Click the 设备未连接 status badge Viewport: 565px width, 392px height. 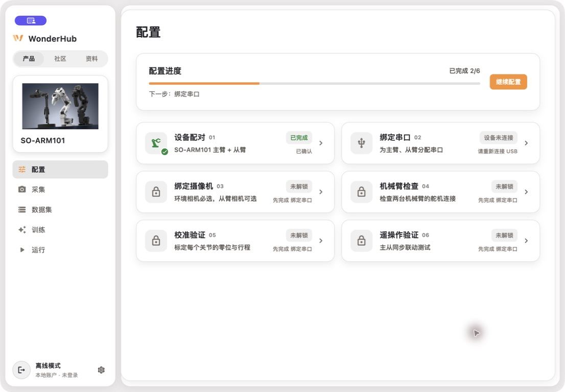499,137
